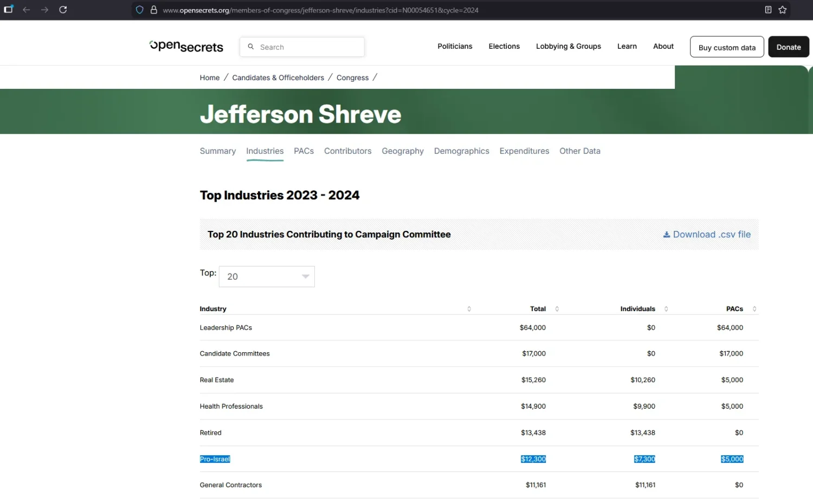
Task: Click the browser back arrow
Action: tap(26, 10)
